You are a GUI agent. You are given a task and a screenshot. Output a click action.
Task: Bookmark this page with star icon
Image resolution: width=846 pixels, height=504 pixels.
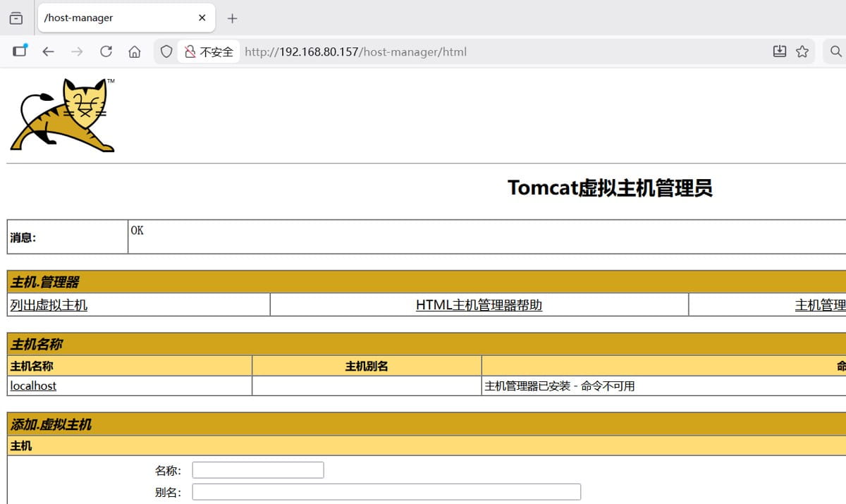(802, 51)
